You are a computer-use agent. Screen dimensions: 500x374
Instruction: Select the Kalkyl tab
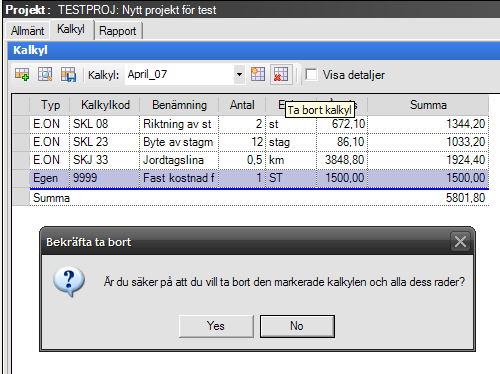coord(71,29)
